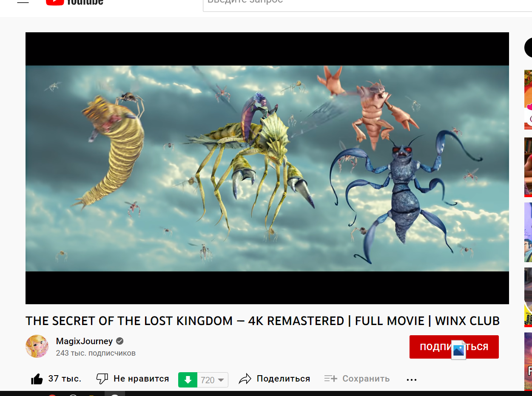Click the Поделиться label
Image resolution: width=532 pixels, height=396 pixels.
(x=283, y=379)
